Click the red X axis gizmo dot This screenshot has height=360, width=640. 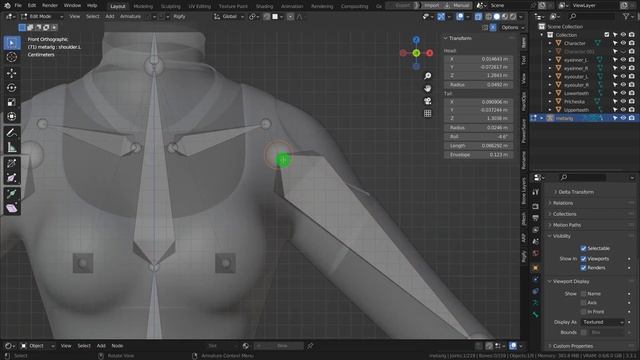(x=429, y=53)
